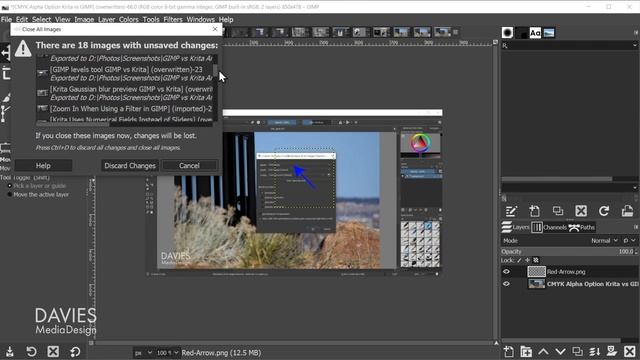
Task: Open the File menu
Action: tap(6, 19)
